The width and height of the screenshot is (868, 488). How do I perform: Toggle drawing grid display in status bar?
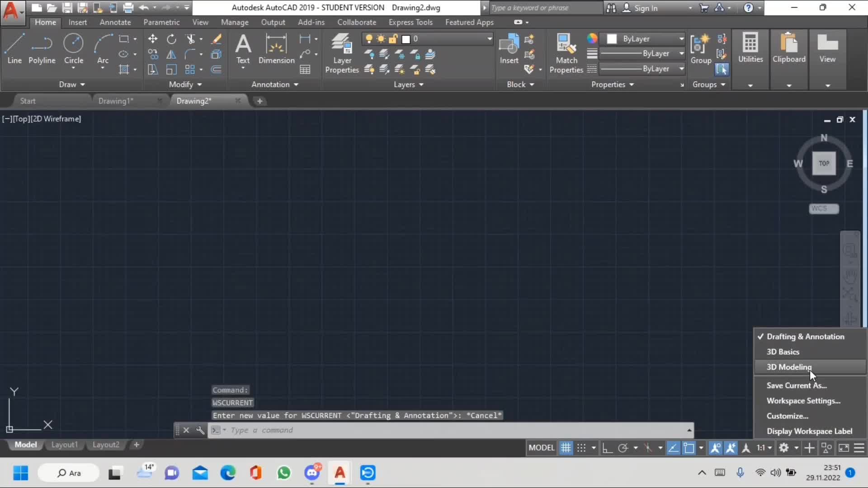tap(566, 448)
